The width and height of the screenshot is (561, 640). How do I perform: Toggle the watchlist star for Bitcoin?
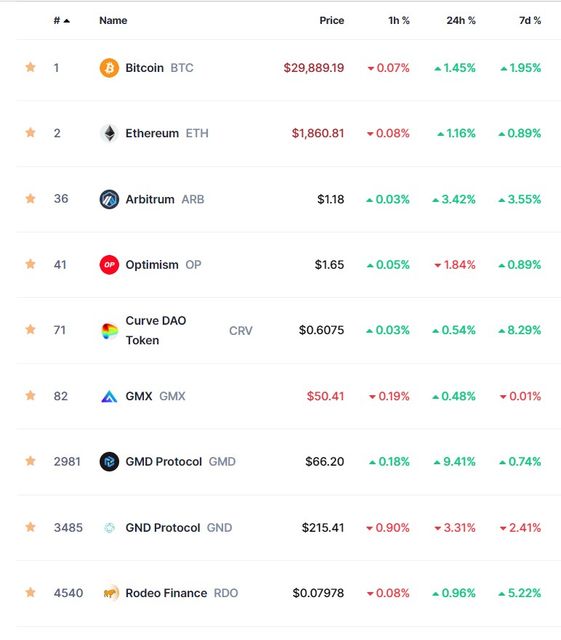pos(30,67)
